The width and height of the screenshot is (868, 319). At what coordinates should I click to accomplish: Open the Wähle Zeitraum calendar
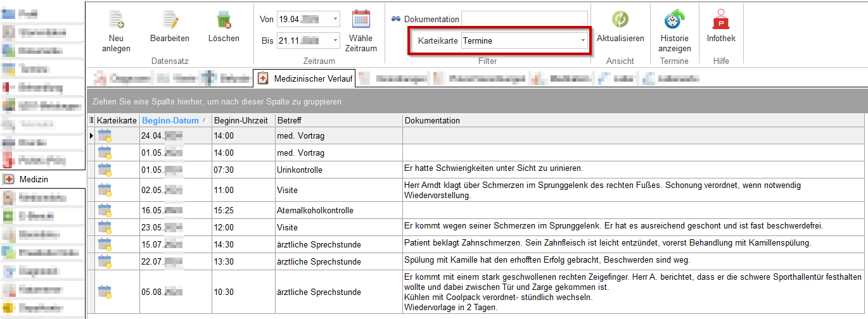pyautogui.click(x=361, y=20)
